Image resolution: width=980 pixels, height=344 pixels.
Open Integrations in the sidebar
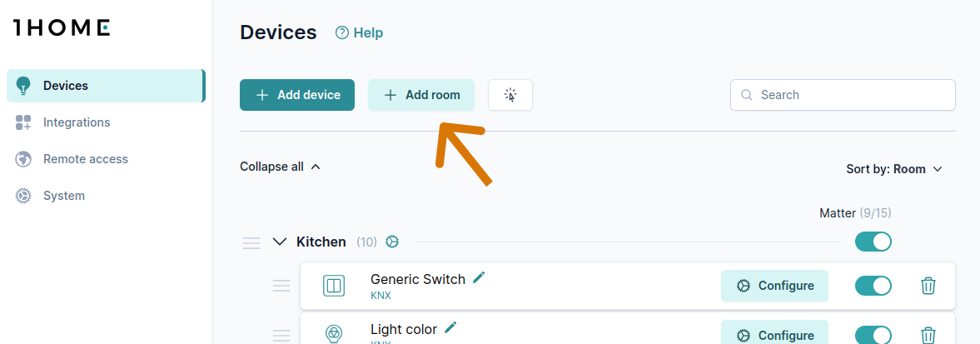pyautogui.click(x=77, y=122)
